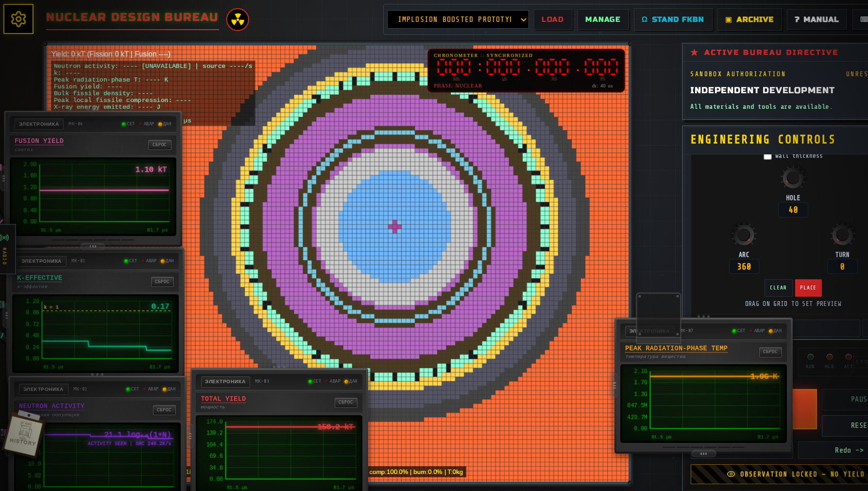Click the Stand FKBN omega icon
868x491 pixels.
pyautogui.click(x=645, y=19)
